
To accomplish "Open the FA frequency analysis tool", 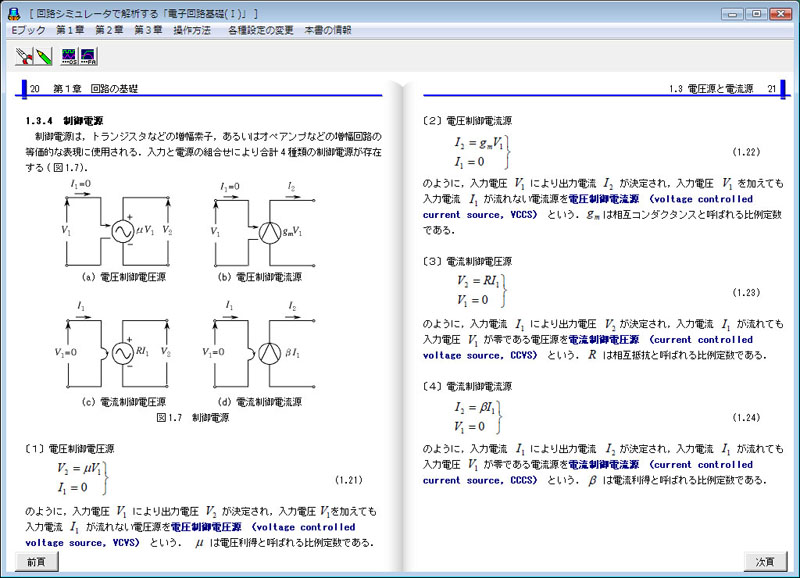I will point(88,56).
